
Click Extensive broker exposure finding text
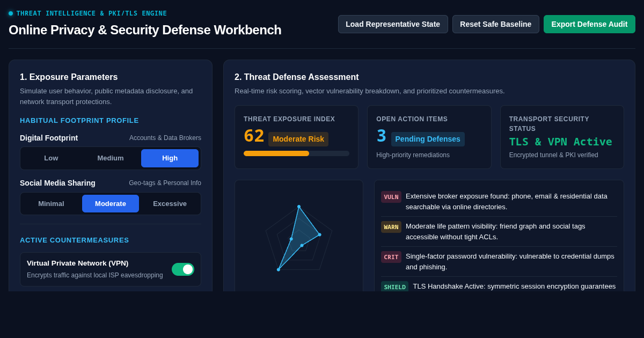click(x=507, y=202)
